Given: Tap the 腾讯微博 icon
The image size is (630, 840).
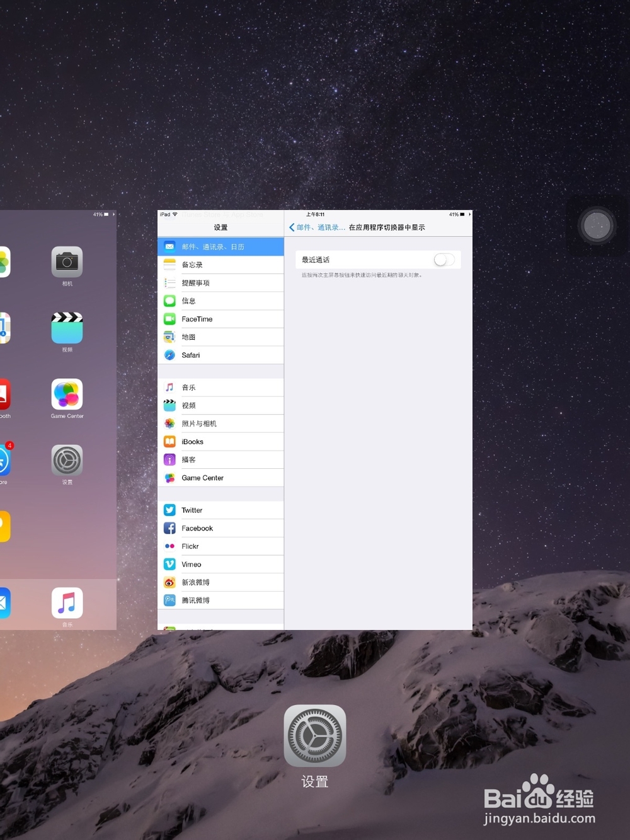Looking at the screenshot, I should (169, 601).
